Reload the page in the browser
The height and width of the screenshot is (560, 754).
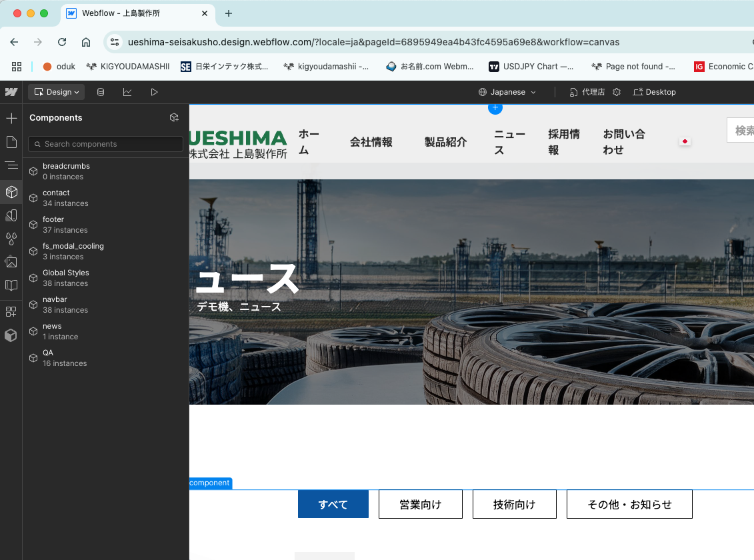[x=62, y=42]
